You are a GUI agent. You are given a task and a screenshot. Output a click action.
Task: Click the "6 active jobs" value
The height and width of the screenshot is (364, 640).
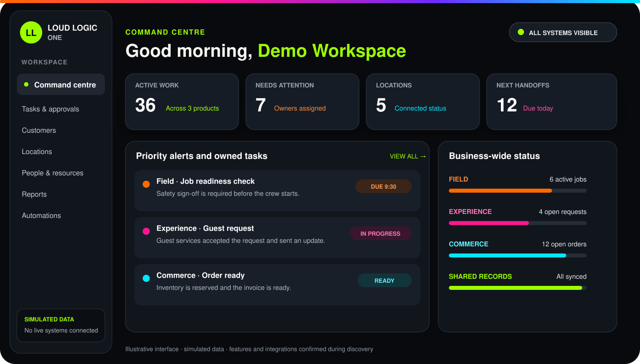[x=568, y=179]
